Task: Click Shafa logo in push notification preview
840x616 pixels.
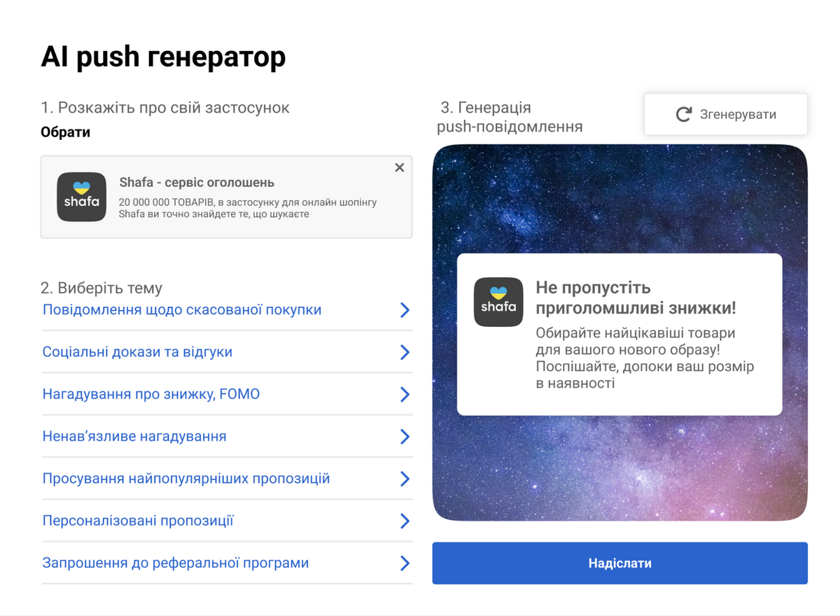Action: (x=498, y=302)
